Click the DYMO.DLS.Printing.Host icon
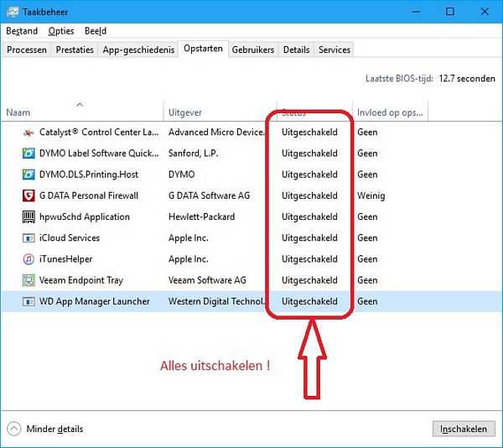This screenshot has width=503, height=448. point(29,175)
